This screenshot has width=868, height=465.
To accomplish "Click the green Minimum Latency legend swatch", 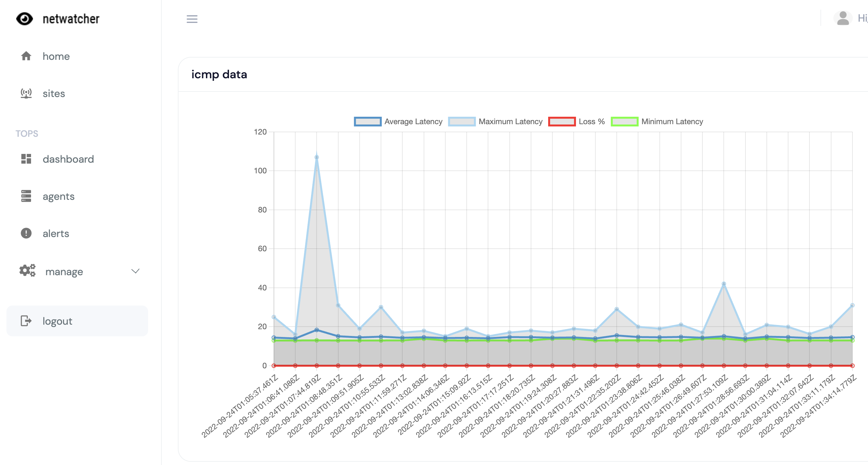I will point(624,122).
